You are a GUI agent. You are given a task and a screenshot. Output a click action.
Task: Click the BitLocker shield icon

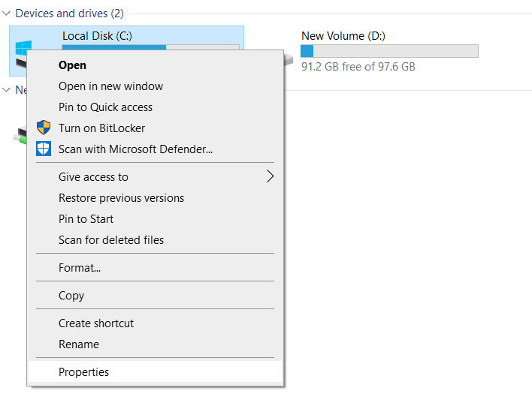coord(44,128)
